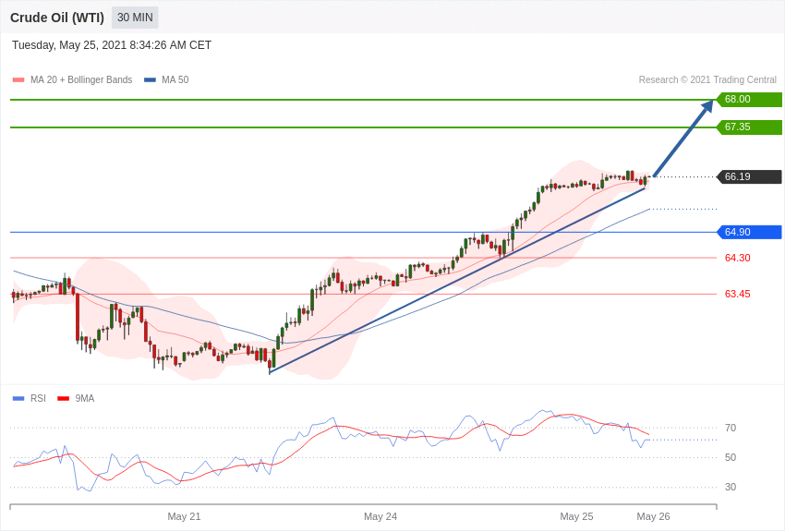Toggle the RSI legend entry
The image size is (785, 532).
click(38, 399)
